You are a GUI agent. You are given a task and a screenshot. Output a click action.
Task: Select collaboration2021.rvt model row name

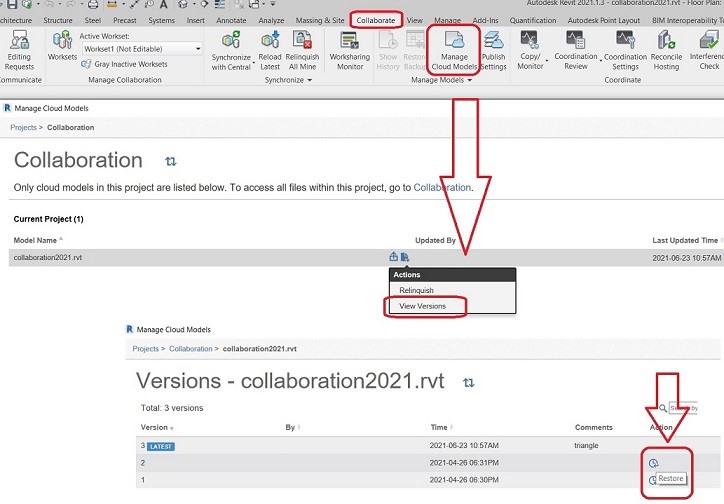(x=48, y=258)
